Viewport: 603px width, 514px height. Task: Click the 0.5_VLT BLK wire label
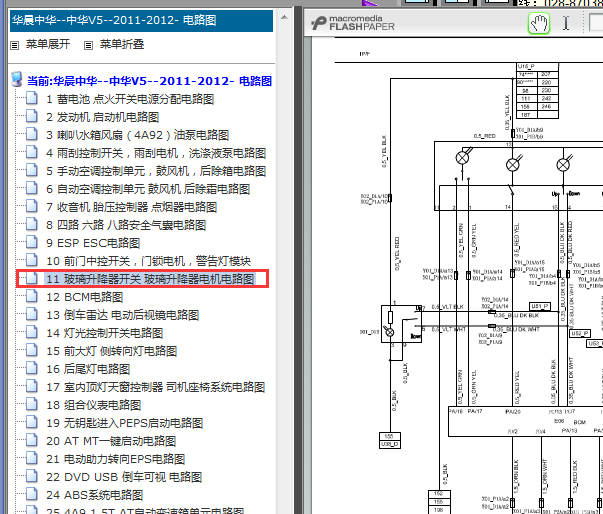pyautogui.click(x=448, y=307)
